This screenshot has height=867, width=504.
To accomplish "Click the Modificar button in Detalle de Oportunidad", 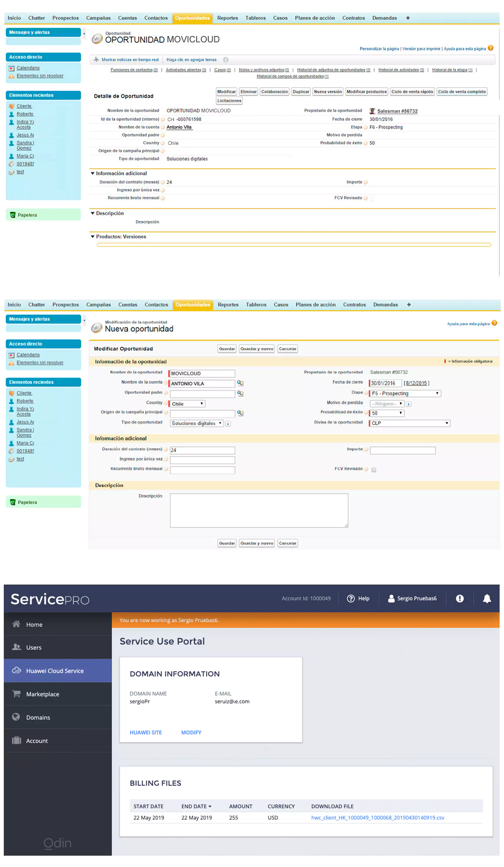I will [227, 92].
